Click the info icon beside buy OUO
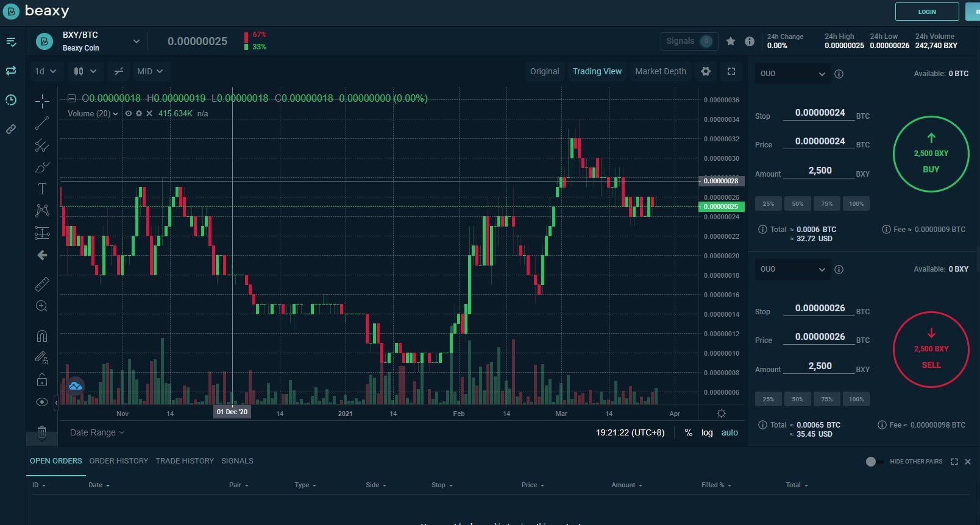 [839, 74]
